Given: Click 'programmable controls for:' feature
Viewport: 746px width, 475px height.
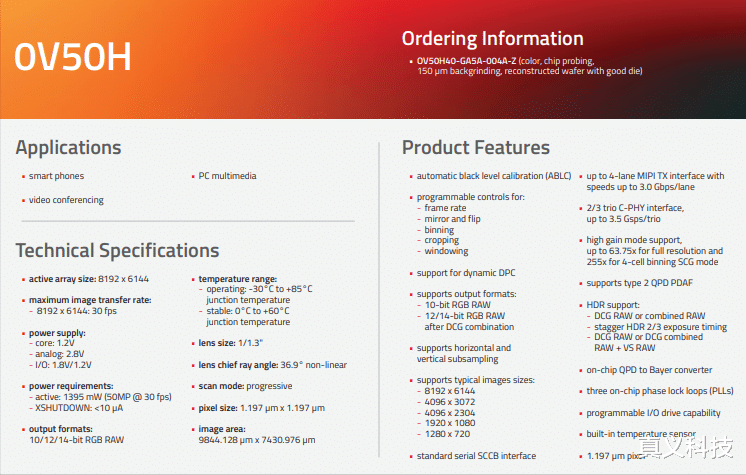Looking at the screenshot, I should (471, 197).
